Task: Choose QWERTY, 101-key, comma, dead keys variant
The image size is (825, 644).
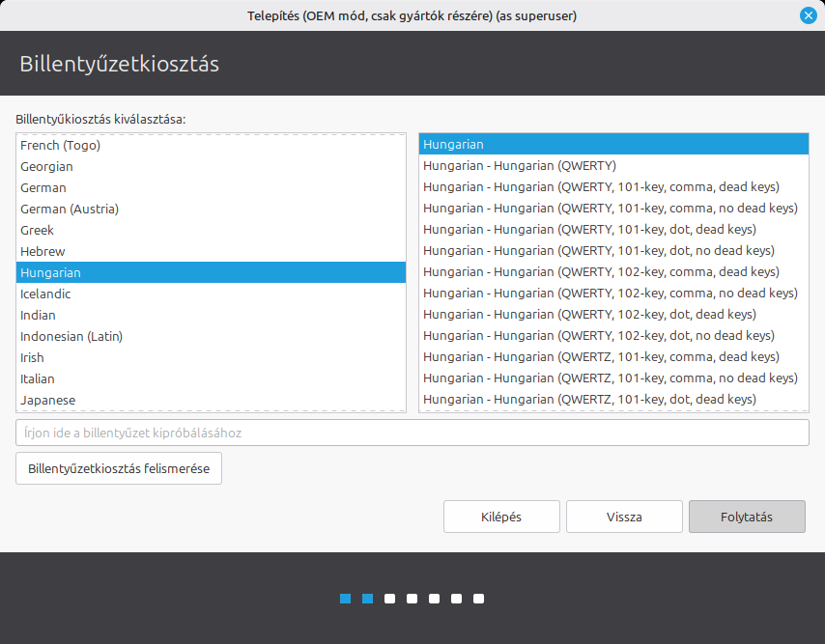Action: tap(601, 186)
